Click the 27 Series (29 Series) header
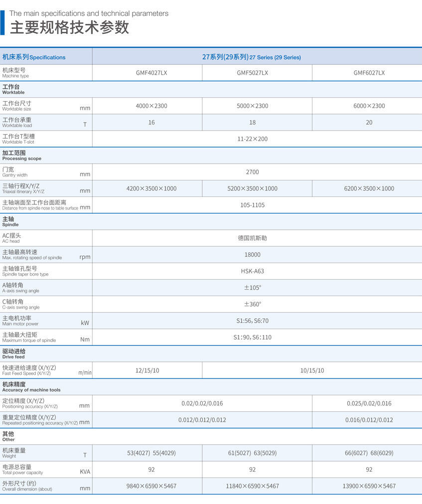The width and height of the screenshot is (422, 504). click(257, 57)
